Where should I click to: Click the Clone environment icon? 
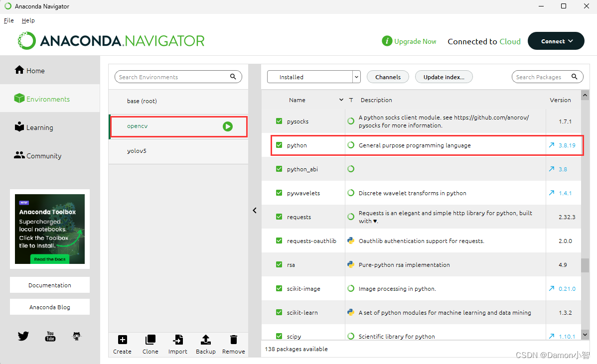click(x=150, y=340)
